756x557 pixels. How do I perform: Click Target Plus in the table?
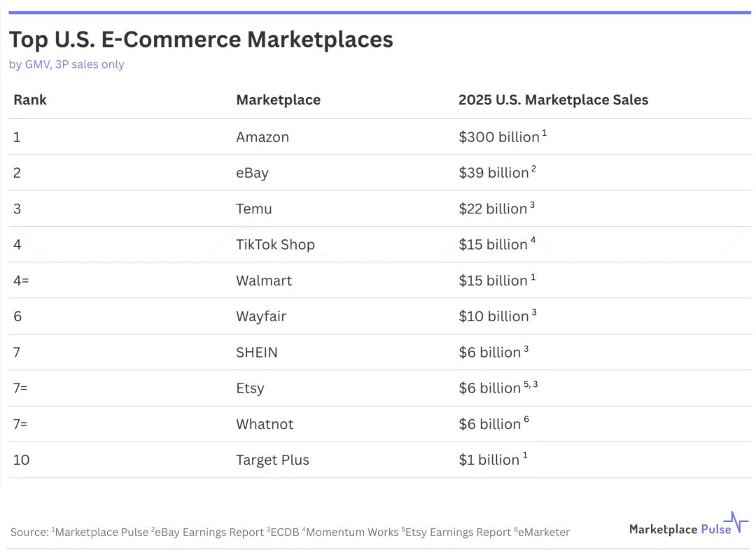(272, 460)
